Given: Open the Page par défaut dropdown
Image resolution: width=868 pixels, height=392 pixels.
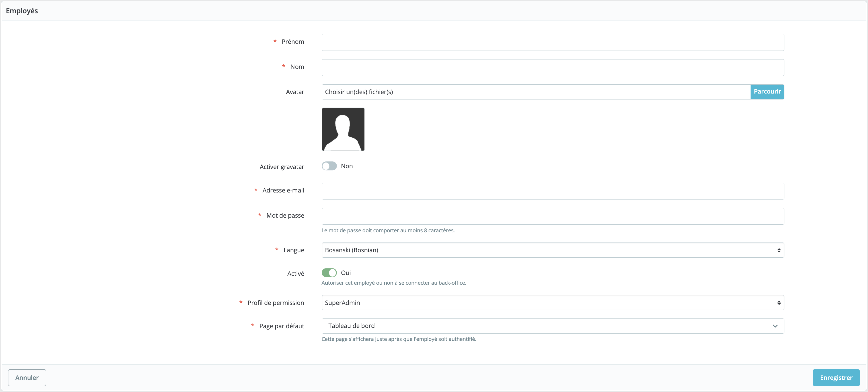Looking at the screenshot, I should click(x=553, y=326).
